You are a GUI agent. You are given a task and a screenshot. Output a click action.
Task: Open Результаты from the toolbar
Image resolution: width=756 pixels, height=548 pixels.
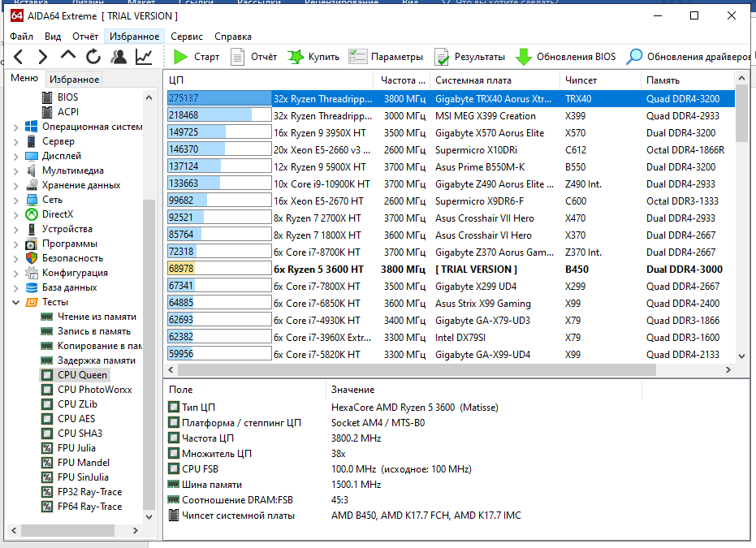[x=469, y=57]
